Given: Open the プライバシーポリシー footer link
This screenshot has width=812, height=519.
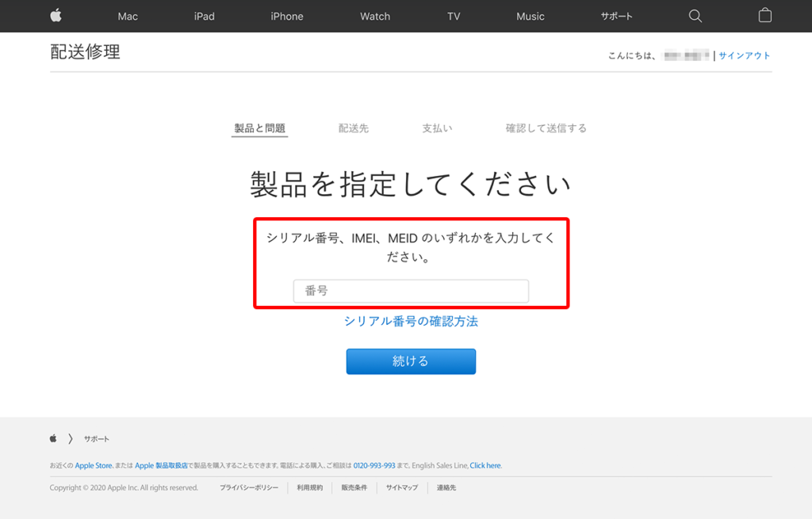Looking at the screenshot, I should [248, 487].
